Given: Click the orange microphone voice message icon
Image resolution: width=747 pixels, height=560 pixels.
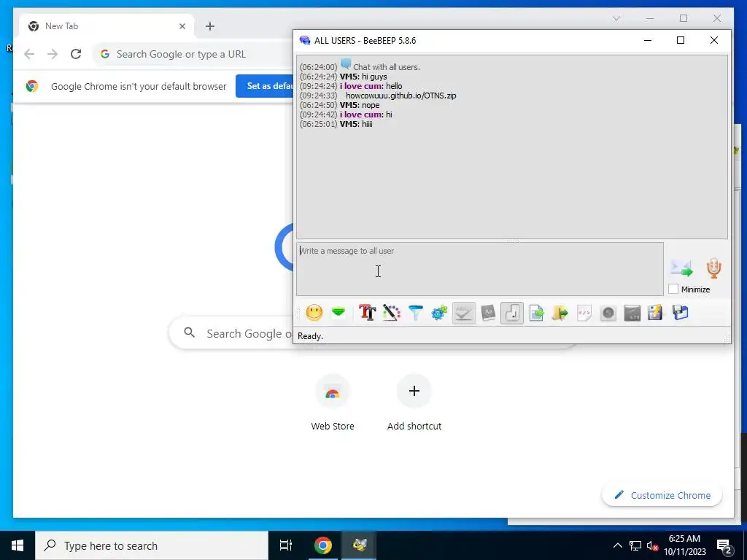Looking at the screenshot, I should (713, 268).
